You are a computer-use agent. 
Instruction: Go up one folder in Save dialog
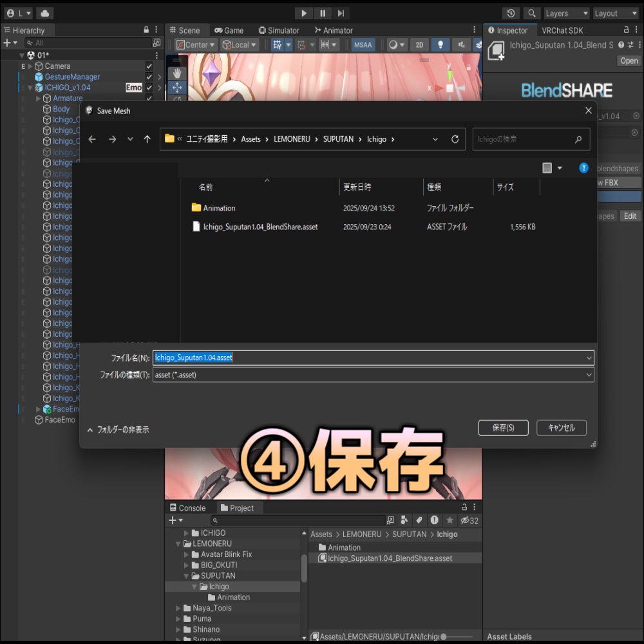point(147,139)
